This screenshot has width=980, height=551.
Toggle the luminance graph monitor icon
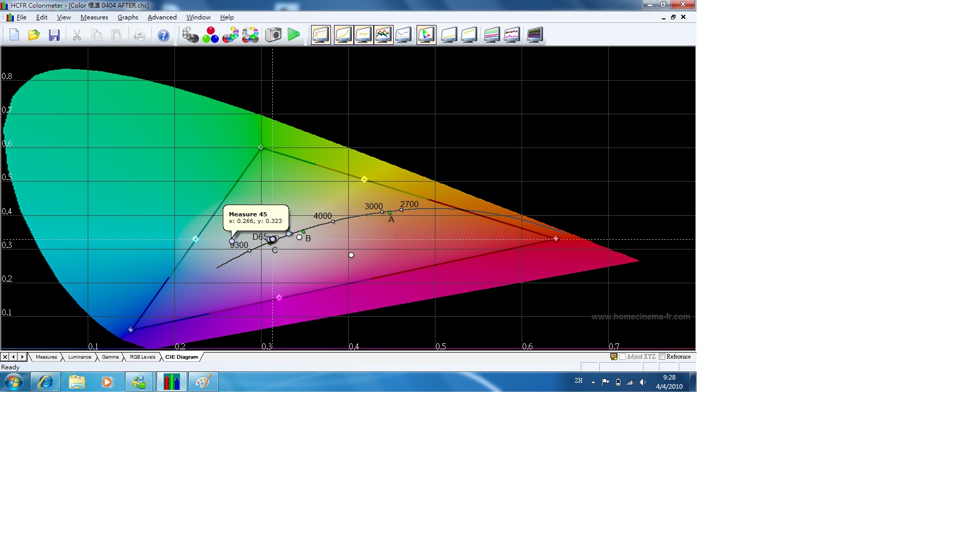[344, 35]
